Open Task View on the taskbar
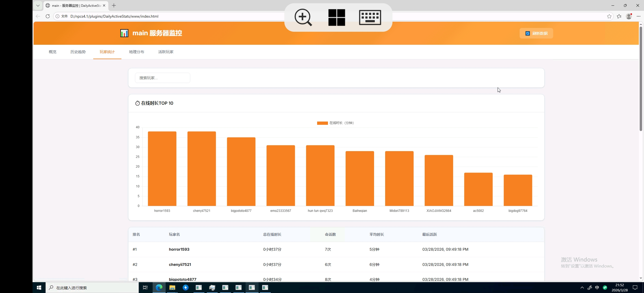This screenshot has width=644, height=293. (145, 288)
